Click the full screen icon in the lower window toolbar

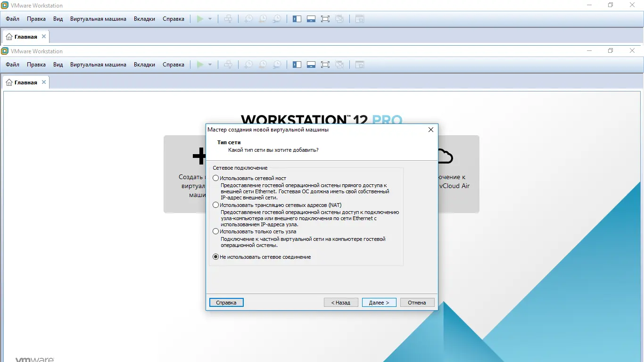pos(325,65)
